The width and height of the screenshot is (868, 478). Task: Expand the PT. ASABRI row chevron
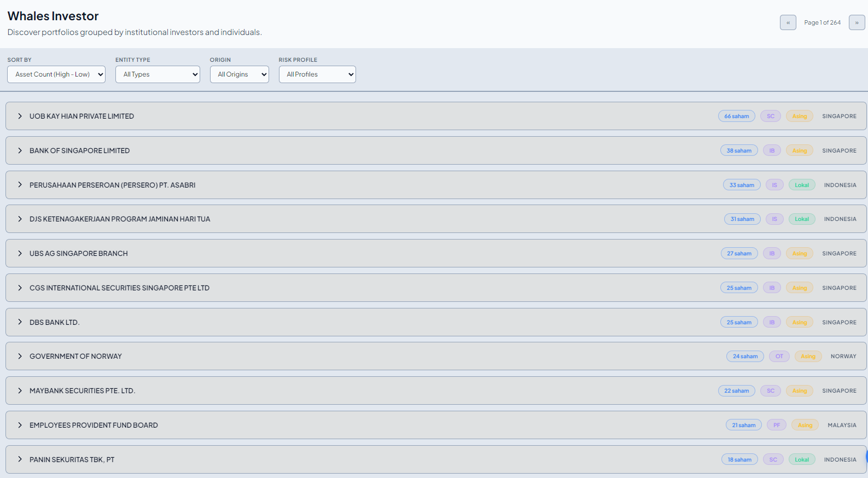(x=20, y=185)
